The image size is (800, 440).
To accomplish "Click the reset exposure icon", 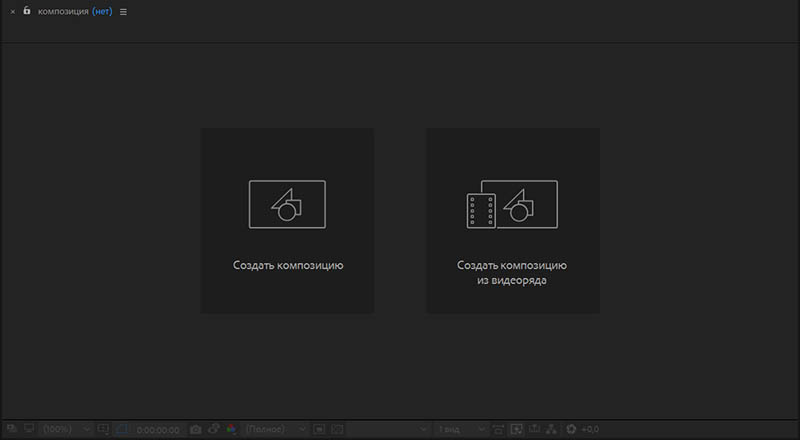I will tap(571, 429).
